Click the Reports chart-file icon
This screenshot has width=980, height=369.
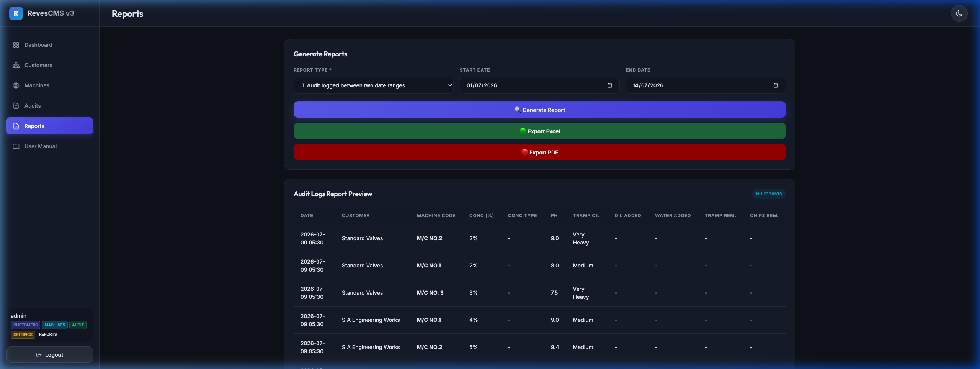[16, 126]
